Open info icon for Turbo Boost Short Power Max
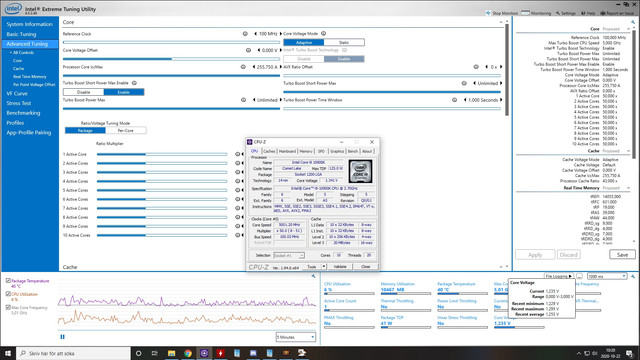The height and width of the screenshot is (360, 640). 464,83
